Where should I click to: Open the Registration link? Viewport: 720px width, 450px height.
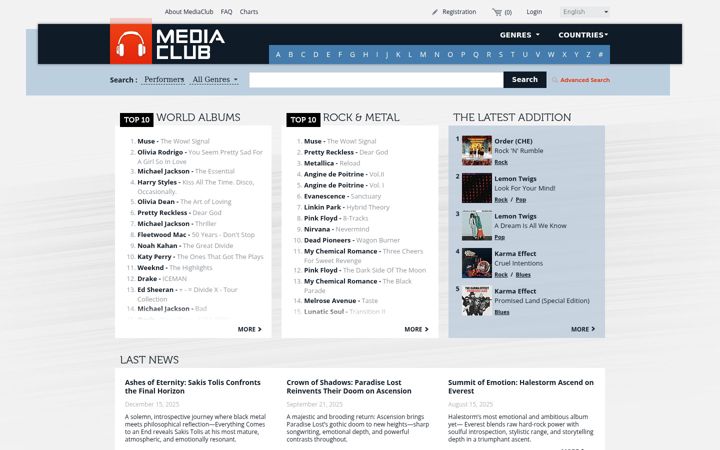tap(459, 12)
